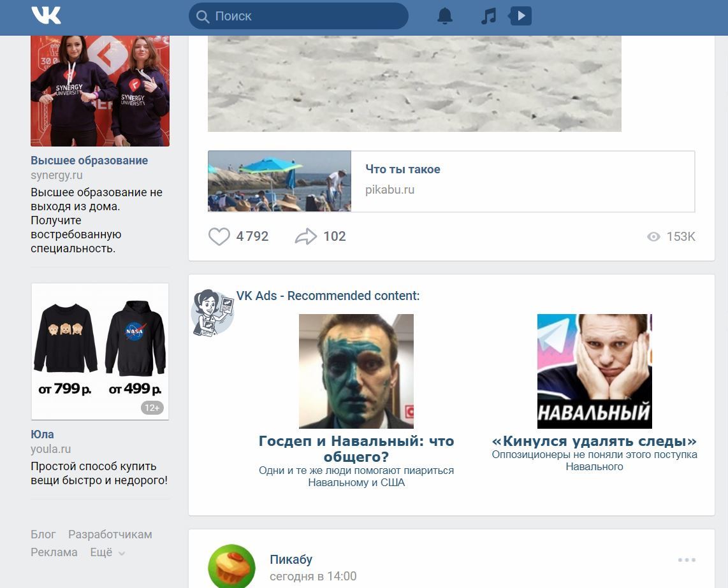
Task: Click the video player icon in header
Action: click(520, 16)
